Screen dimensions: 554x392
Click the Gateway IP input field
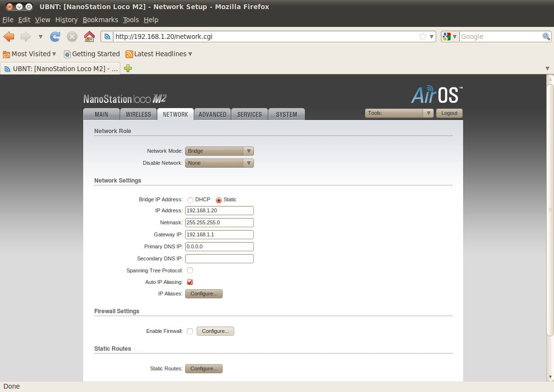point(219,234)
